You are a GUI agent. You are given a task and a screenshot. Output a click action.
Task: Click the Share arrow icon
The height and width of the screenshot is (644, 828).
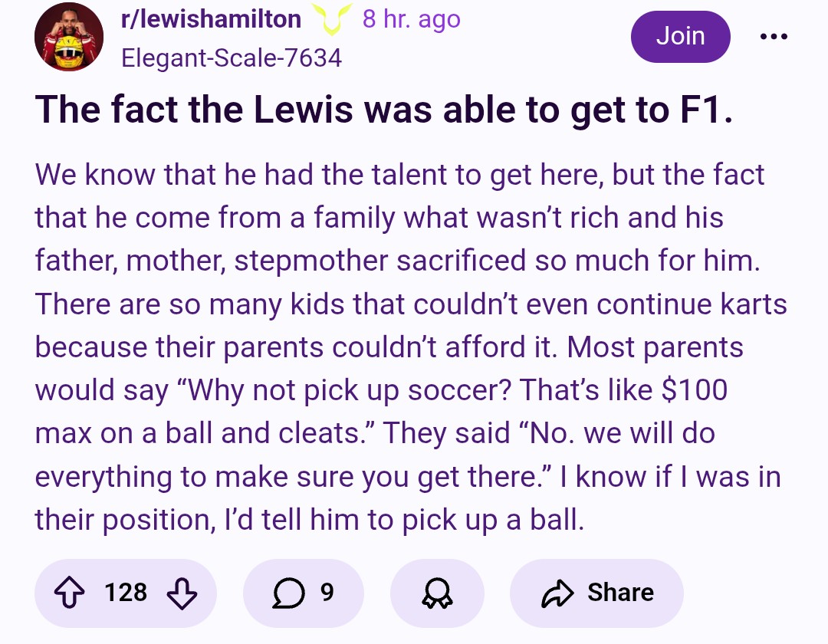click(x=557, y=593)
